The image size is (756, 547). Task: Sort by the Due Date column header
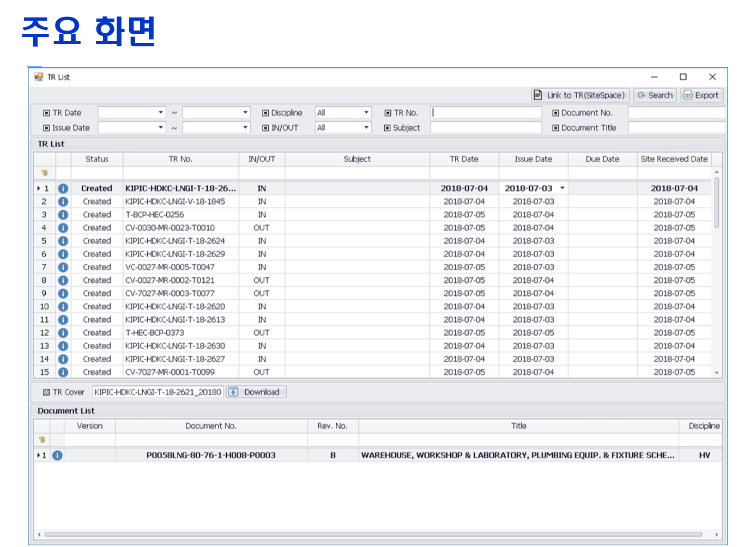click(602, 159)
